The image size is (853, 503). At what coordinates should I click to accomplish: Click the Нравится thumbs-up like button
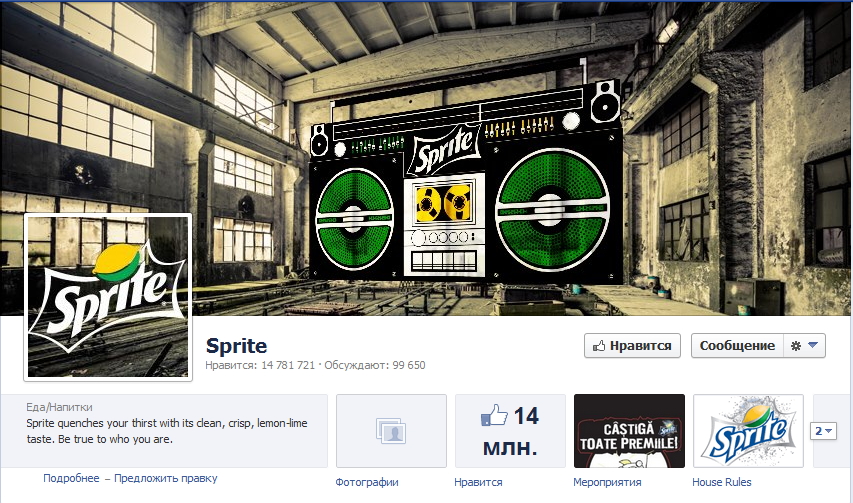(x=632, y=346)
